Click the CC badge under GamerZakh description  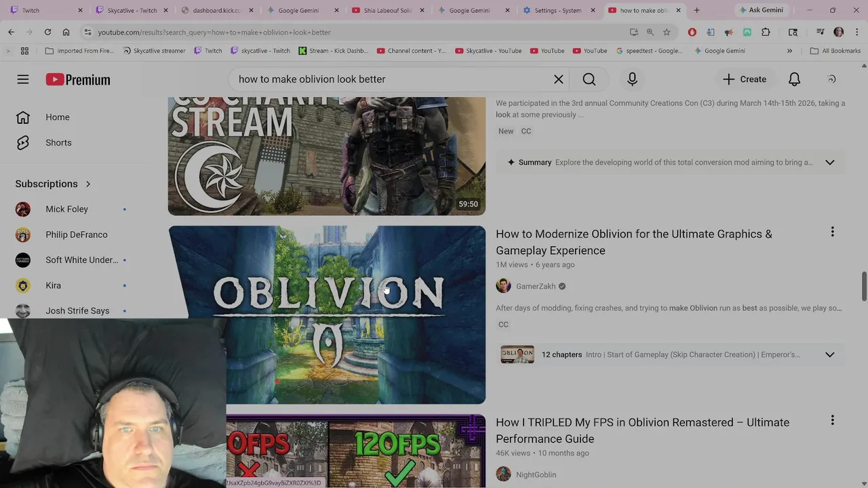point(503,325)
